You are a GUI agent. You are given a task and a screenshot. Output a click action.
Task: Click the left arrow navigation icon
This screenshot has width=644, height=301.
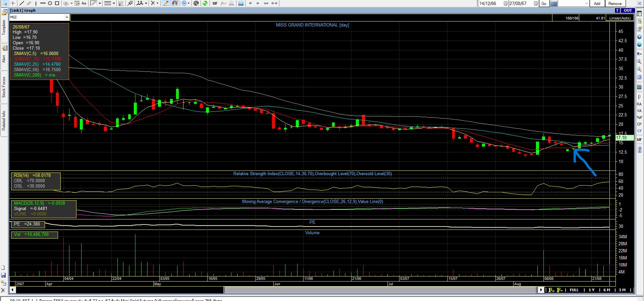pos(250,3)
